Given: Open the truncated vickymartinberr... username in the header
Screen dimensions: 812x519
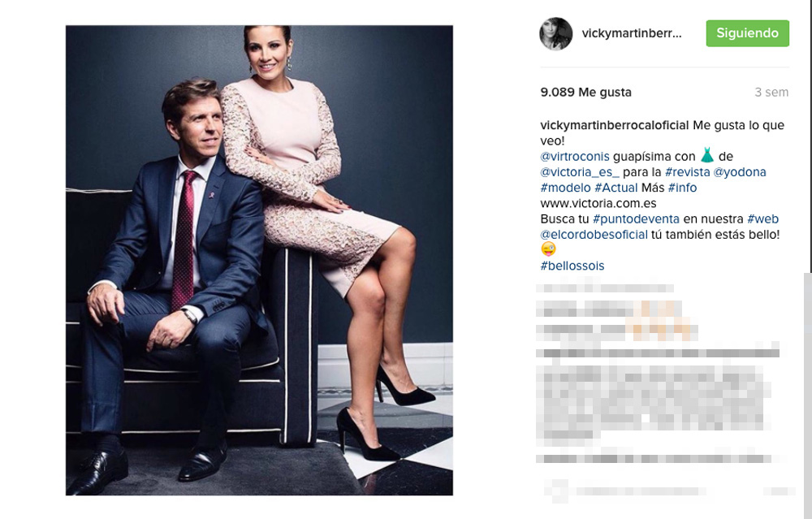Looking at the screenshot, I should [x=632, y=33].
